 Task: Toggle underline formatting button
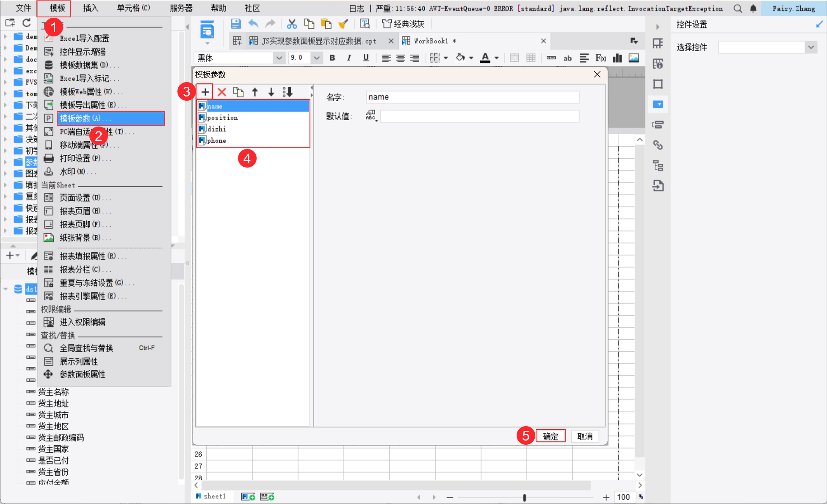click(366, 58)
